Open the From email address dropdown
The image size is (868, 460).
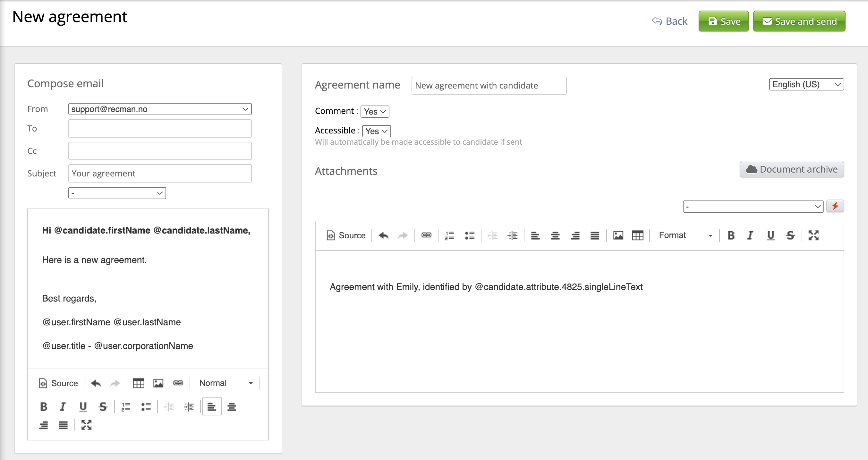(160, 109)
